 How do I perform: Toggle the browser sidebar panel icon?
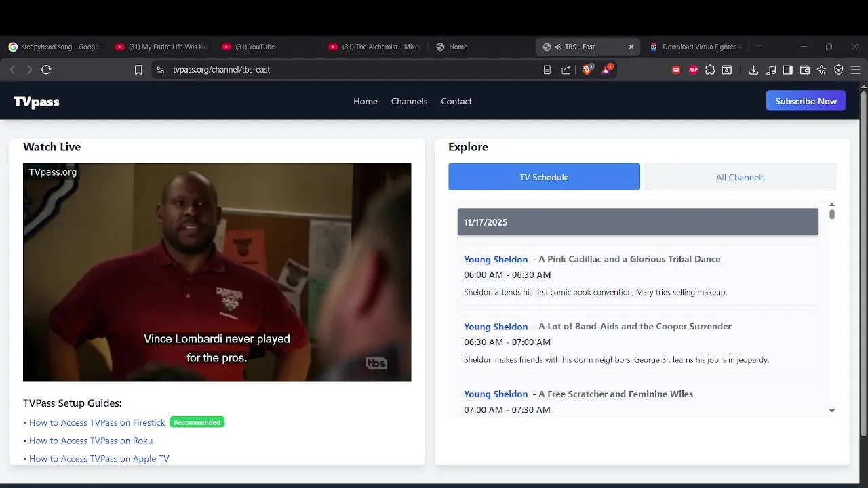pos(787,69)
